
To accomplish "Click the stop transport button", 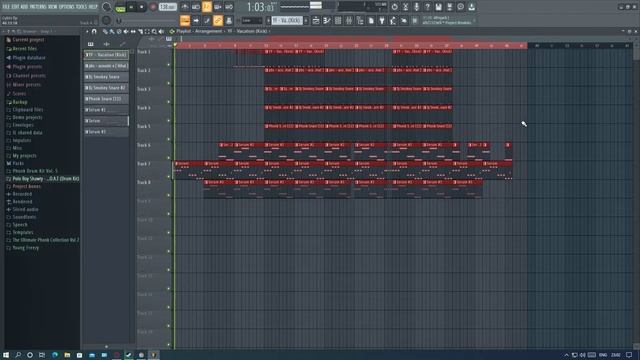I will [142, 7].
